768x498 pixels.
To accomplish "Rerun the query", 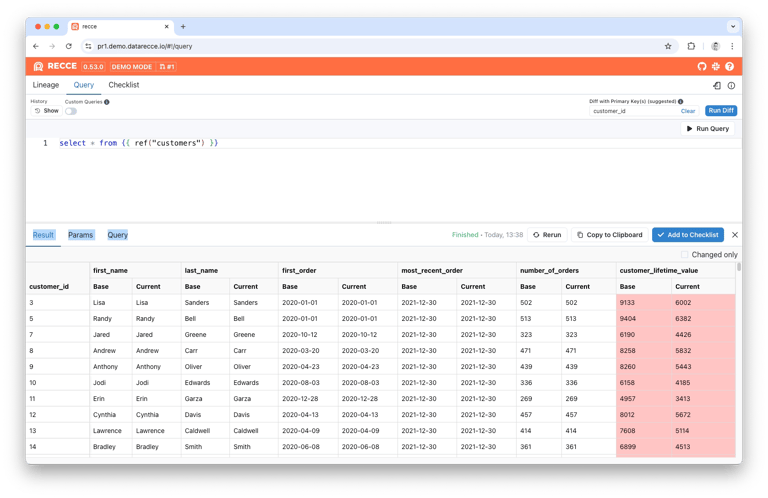I will click(x=547, y=235).
